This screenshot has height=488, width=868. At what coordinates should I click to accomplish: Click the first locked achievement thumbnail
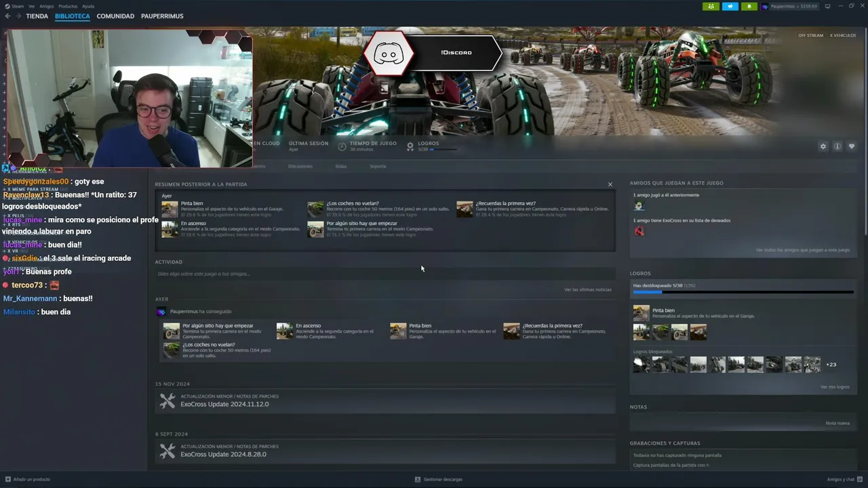tap(641, 365)
